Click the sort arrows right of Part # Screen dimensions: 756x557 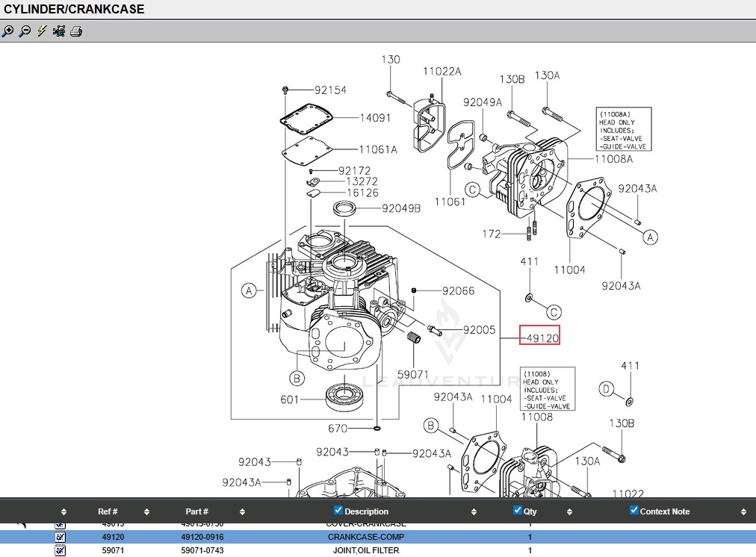[243, 512]
